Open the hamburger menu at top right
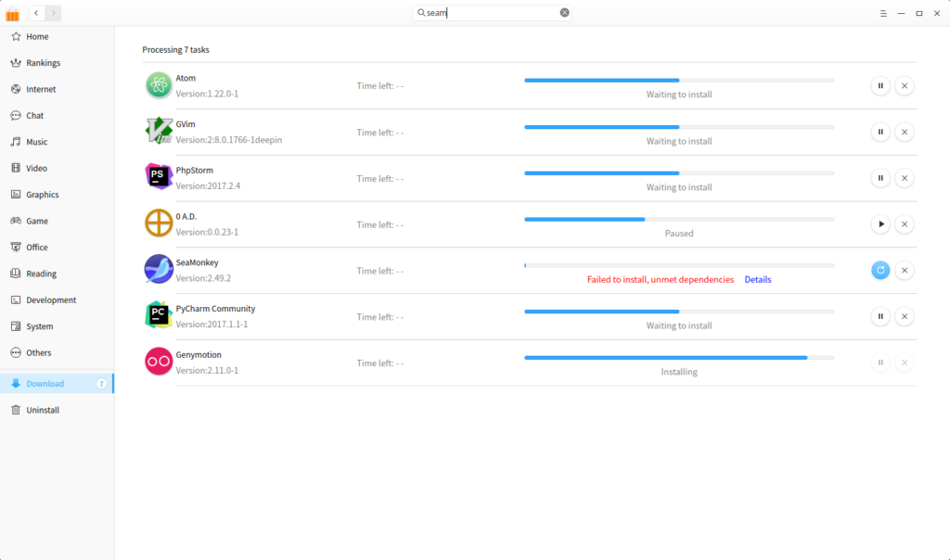950x560 pixels. pyautogui.click(x=882, y=13)
